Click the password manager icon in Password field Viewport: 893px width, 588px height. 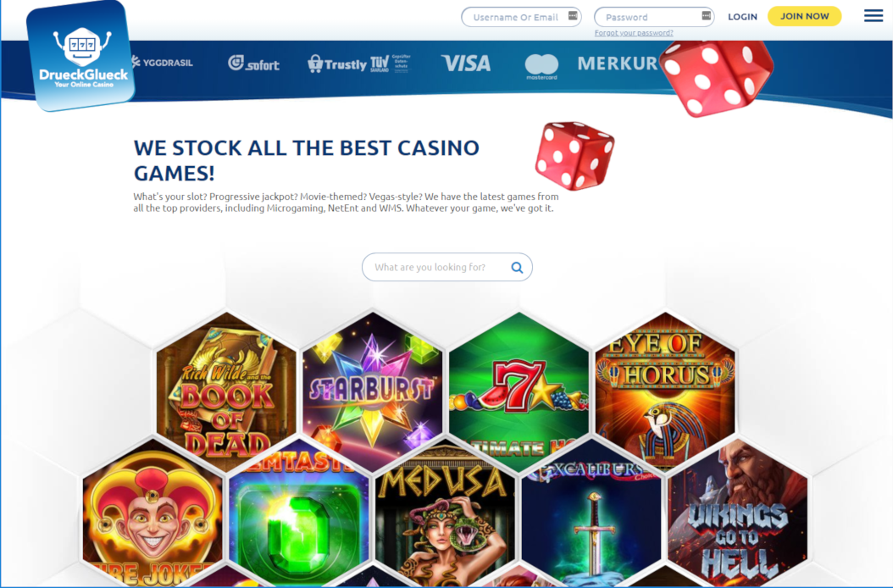point(706,16)
